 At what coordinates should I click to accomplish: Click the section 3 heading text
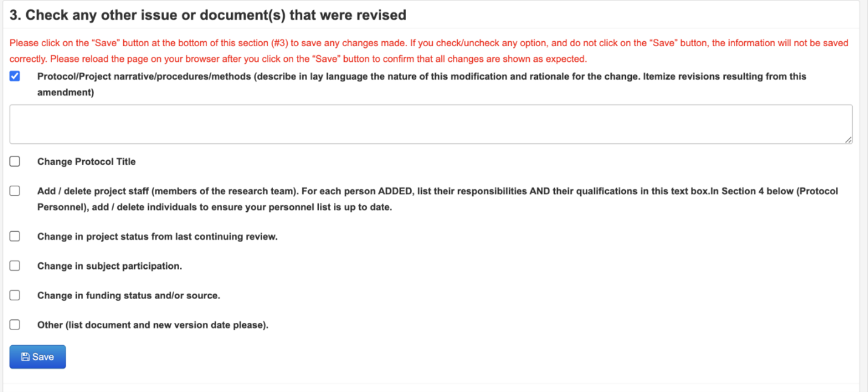coord(208,15)
